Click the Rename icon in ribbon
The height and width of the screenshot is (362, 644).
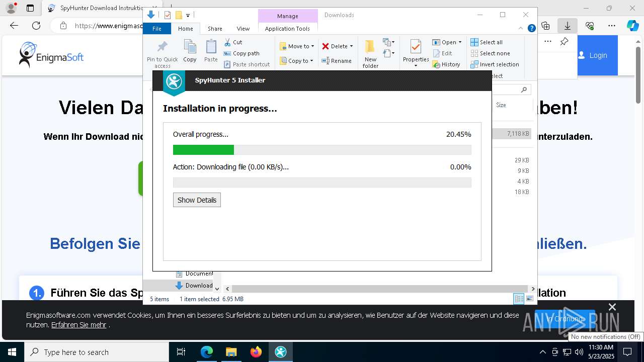click(326, 61)
